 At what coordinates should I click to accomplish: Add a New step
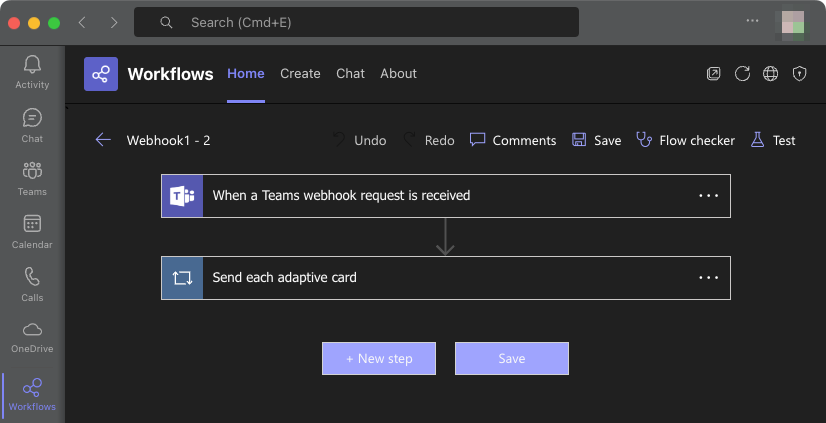379,359
